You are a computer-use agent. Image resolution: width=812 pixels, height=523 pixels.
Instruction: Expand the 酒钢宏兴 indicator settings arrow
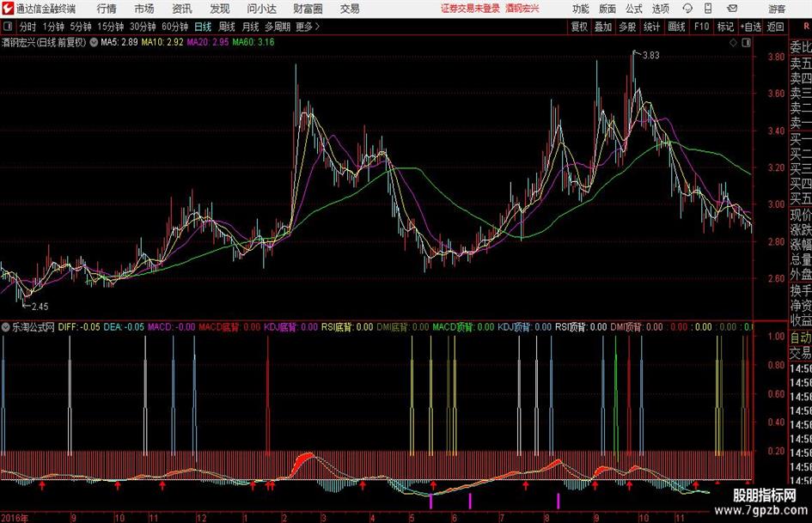(x=94, y=42)
